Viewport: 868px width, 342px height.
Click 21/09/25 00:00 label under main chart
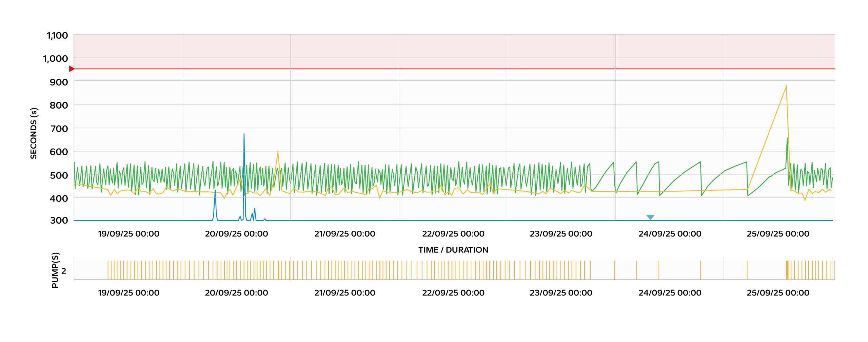(x=344, y=234)
